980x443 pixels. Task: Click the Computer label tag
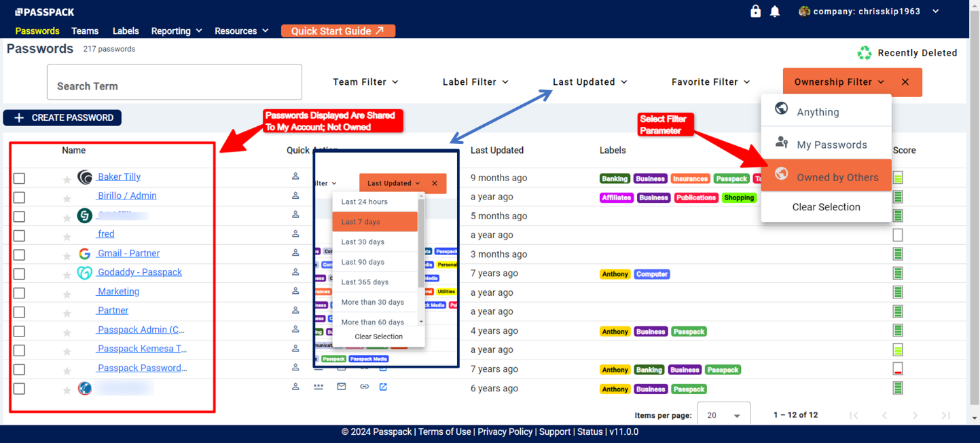point(652,274)
